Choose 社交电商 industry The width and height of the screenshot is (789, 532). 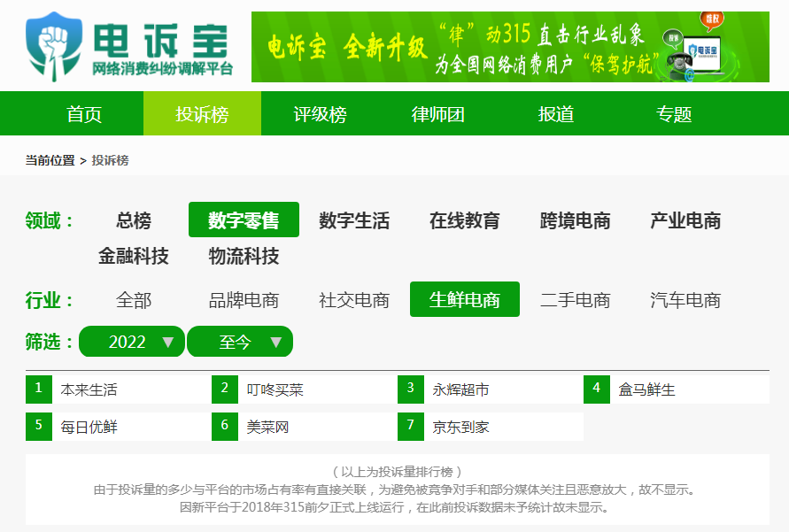point(353,300)
